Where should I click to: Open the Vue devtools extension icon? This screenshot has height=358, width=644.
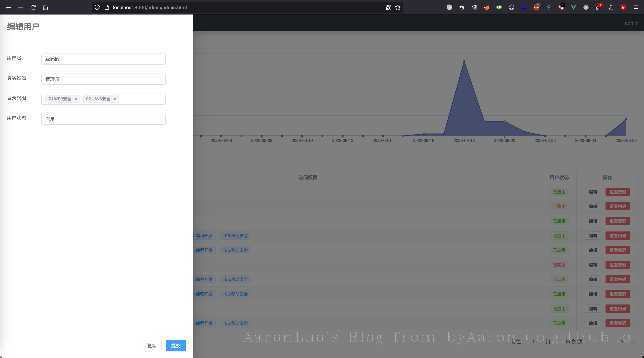tap(573, 7)
